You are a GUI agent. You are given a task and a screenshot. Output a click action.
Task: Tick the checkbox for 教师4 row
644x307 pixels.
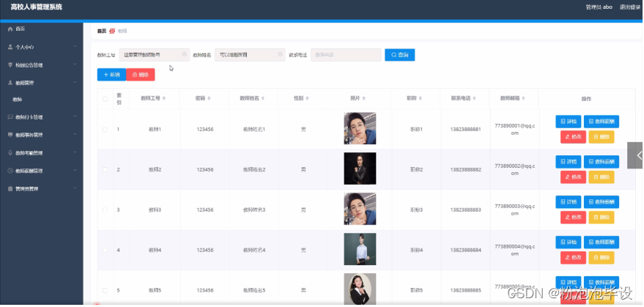(x=106, y=250)
